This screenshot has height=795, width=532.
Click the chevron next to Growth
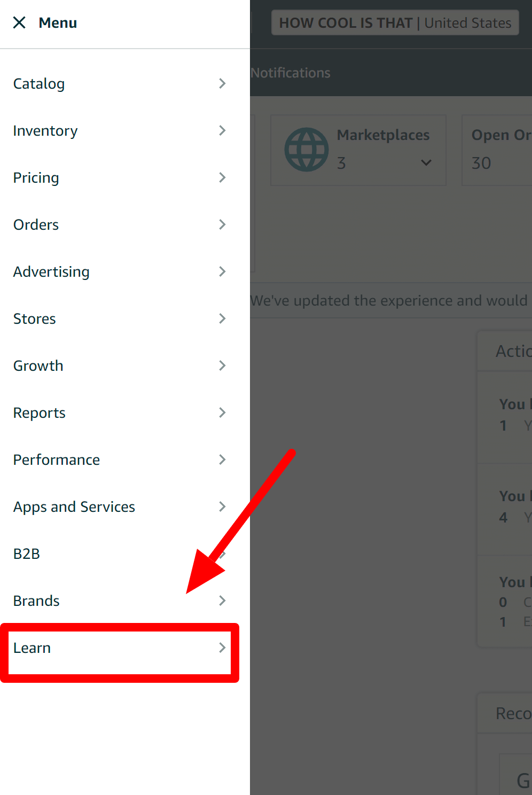point(222,365)
